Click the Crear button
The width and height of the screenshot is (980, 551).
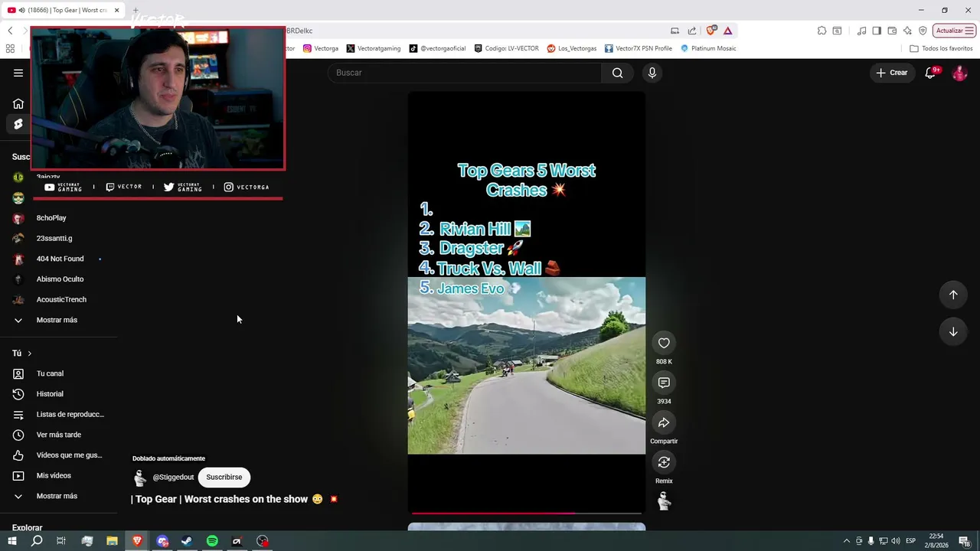(x=892, y=73)
